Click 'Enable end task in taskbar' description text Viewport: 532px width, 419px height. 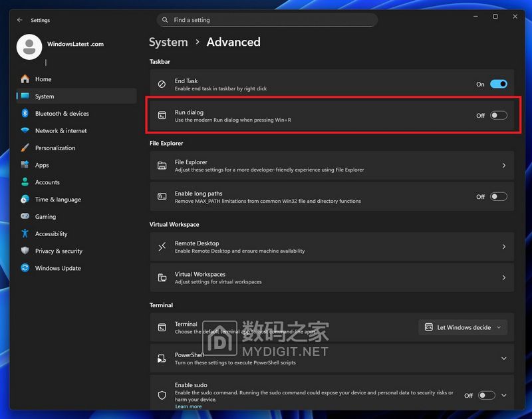(221, 88)
